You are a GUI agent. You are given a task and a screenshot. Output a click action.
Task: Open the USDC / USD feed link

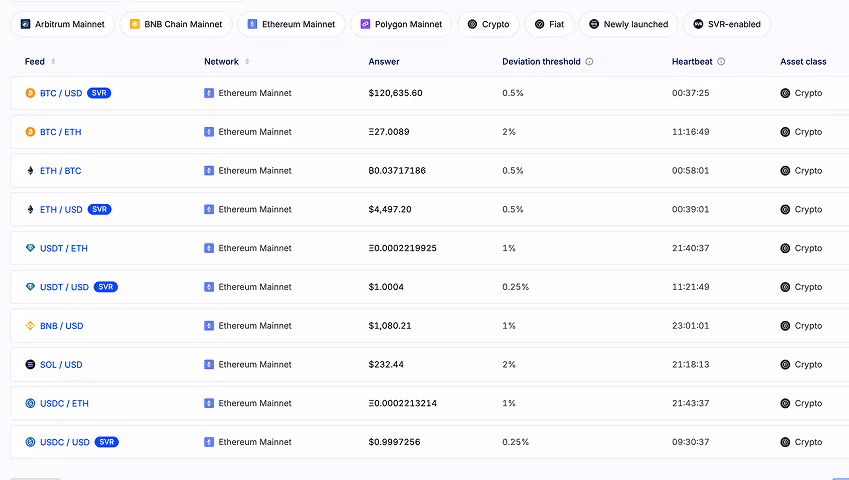[x=65, y=443]
